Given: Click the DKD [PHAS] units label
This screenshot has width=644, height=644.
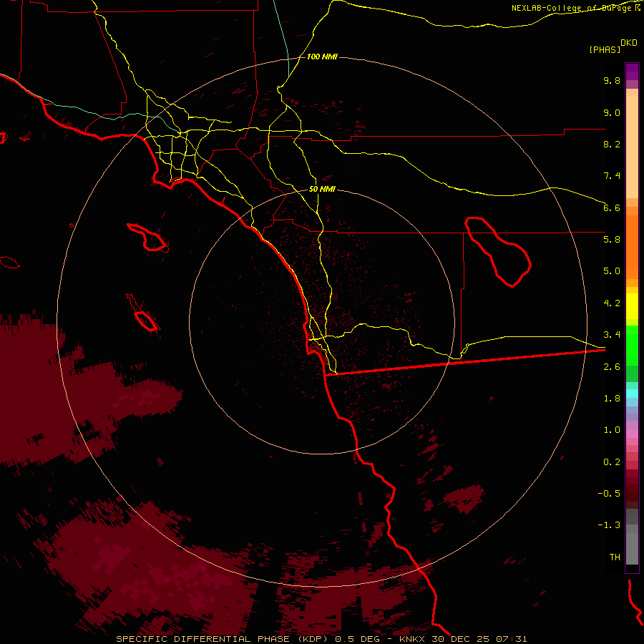Looking at the screenshot, I should [x=613, y=46].
